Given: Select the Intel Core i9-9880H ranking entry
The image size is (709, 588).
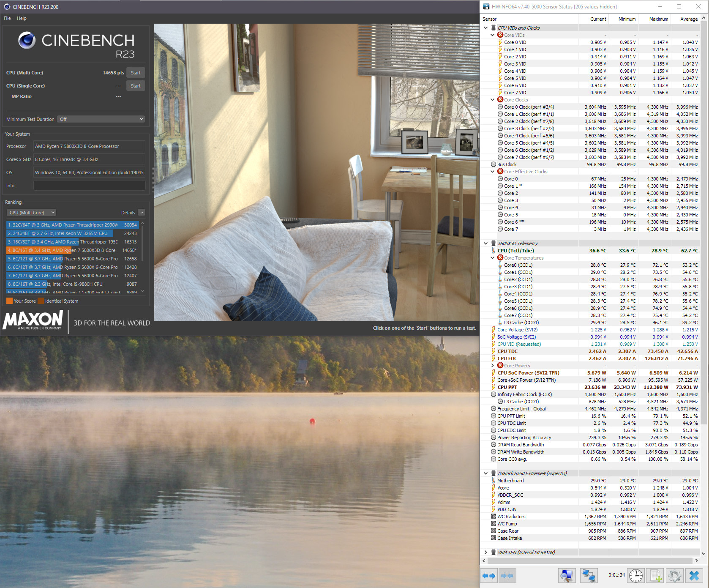Looking at the screenshot, I should [x=73, y=284].
